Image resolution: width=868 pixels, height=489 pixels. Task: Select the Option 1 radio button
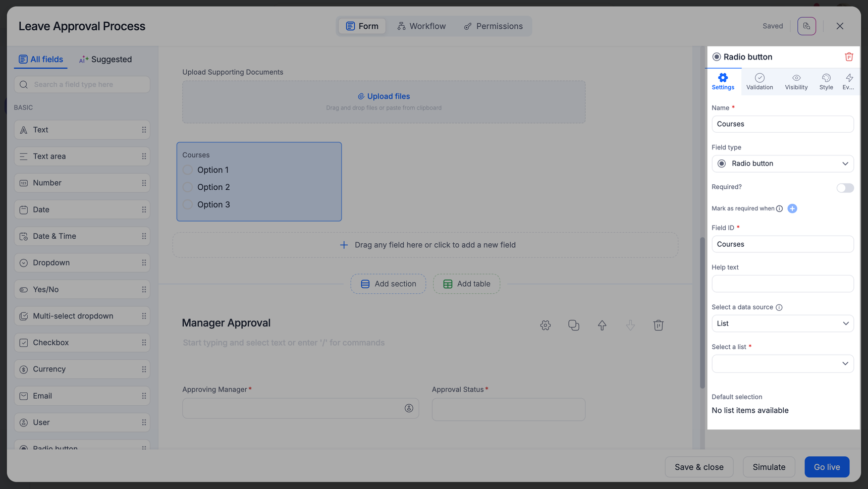[x=188, y=170]
